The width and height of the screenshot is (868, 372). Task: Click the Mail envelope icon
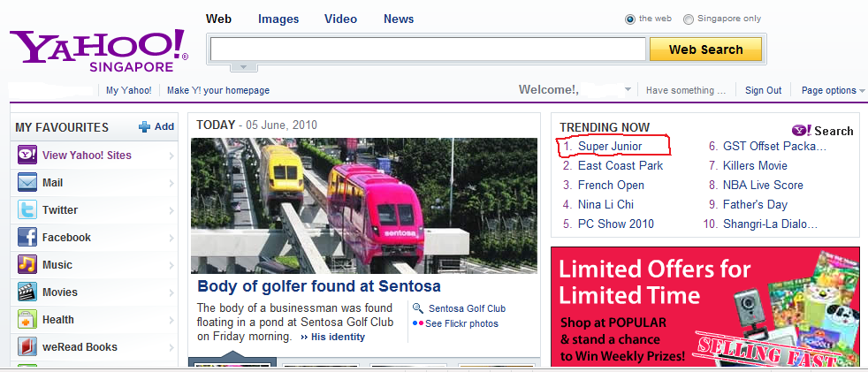pos(27,183)
